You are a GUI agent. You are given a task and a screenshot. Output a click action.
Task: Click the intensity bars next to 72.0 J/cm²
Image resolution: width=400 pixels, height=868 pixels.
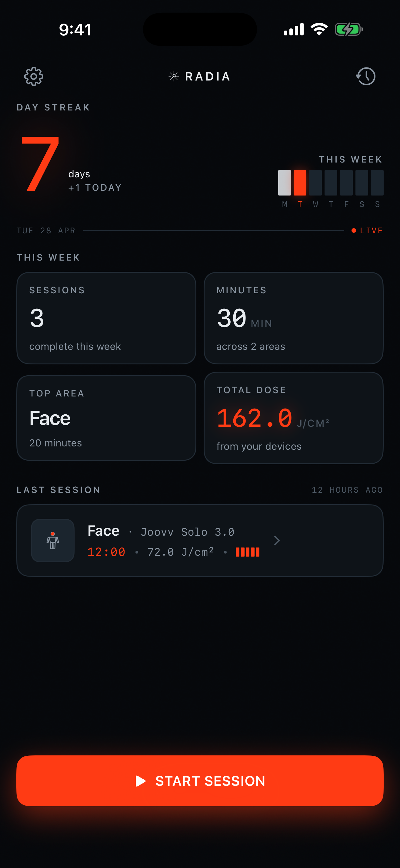(248, 552)
